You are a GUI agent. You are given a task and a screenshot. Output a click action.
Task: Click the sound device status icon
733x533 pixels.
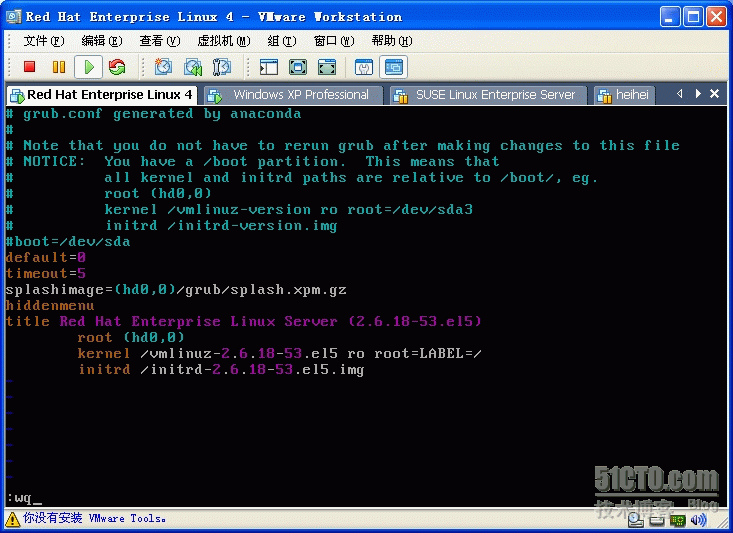point(699,519)
